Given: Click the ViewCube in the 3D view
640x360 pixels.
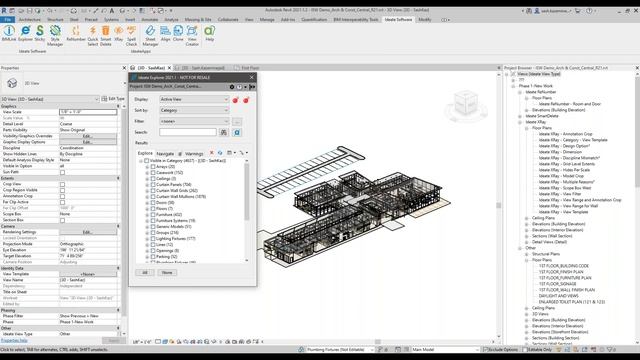Looking at the screenshot, I should (466, 104).
